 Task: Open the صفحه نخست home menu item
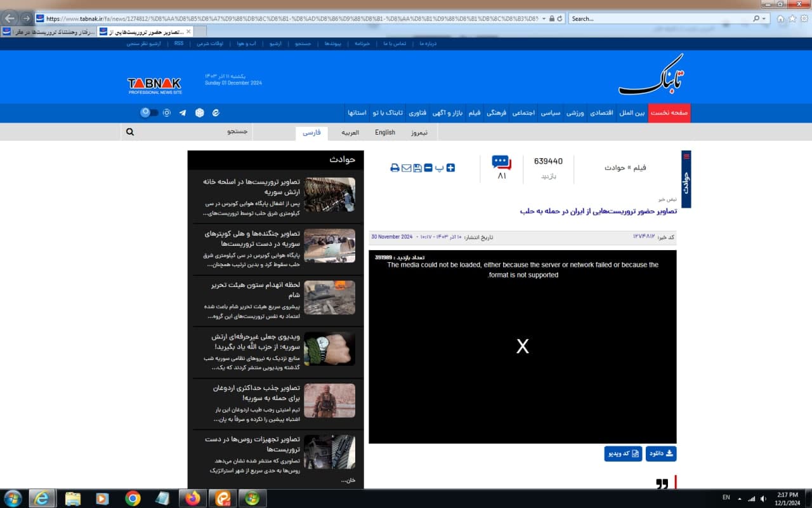(669, 113)
